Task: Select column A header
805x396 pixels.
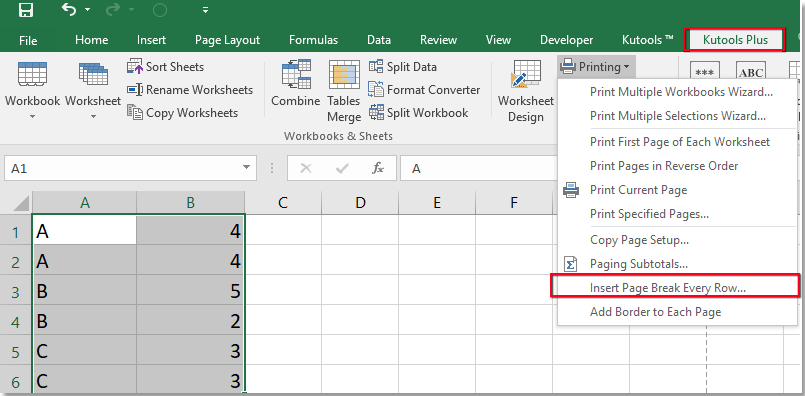Action: click(85, 203)
